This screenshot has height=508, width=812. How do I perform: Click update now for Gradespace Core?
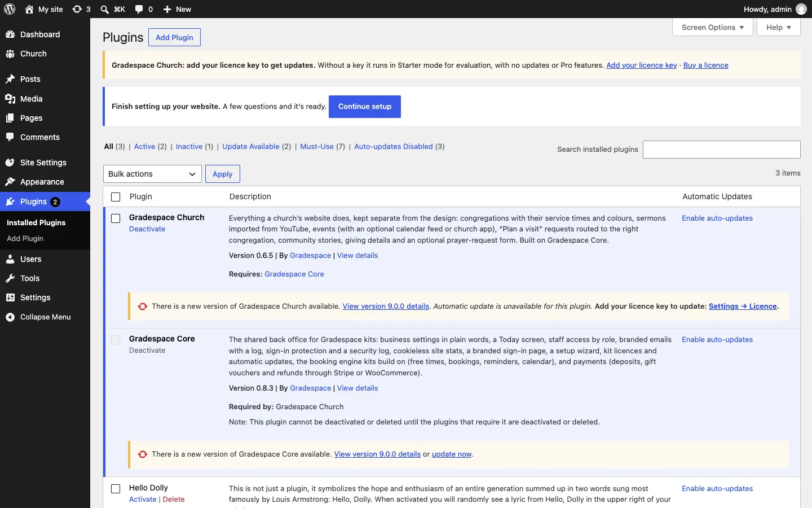tap(452, 454)
